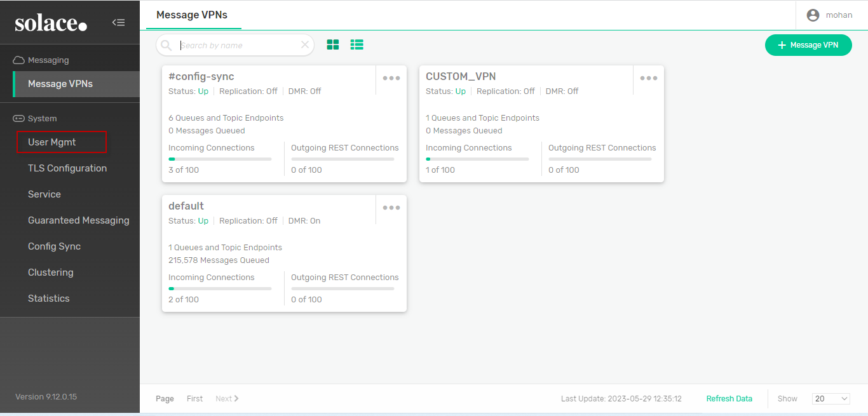This screenshot has width=868, height=416.
Task: Go to the Next page
Action: coord(227,399)
